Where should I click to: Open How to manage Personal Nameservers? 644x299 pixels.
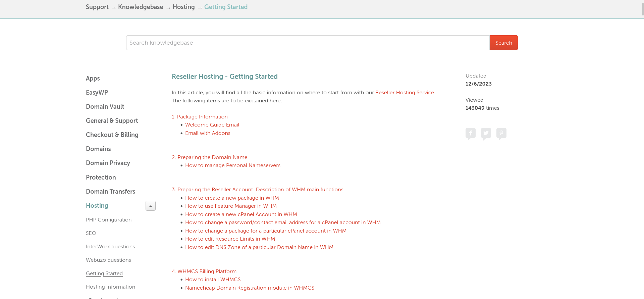click(x=233, y=165)
